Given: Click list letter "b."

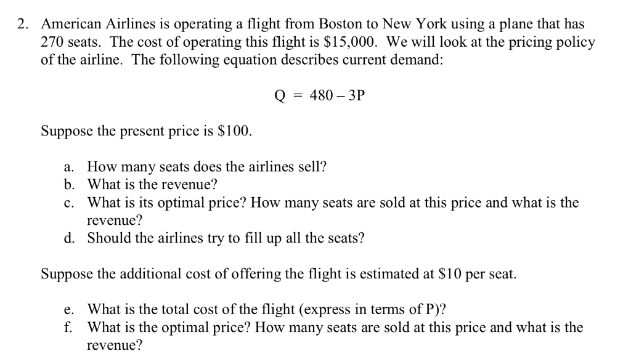Looking at the screenshot, I should [69, 185].
